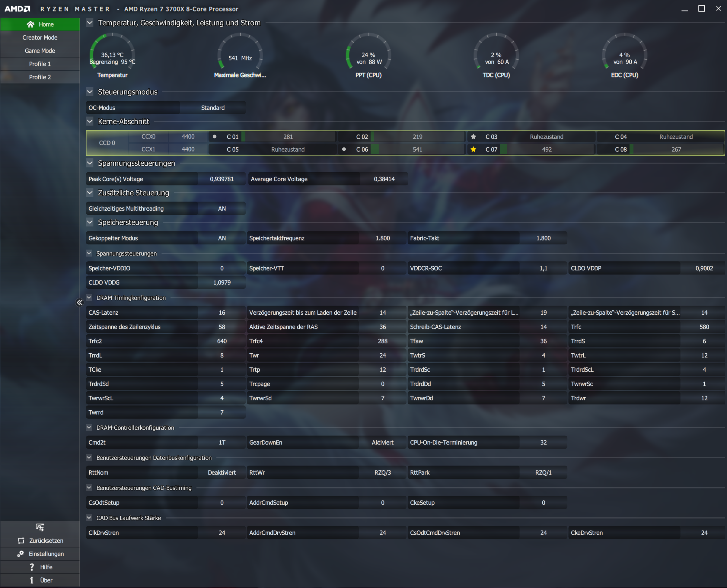Toggle Gleichzeitiges Multithreading AN value
This screenshot has width=727, height=588.
[x=222, y=209]
